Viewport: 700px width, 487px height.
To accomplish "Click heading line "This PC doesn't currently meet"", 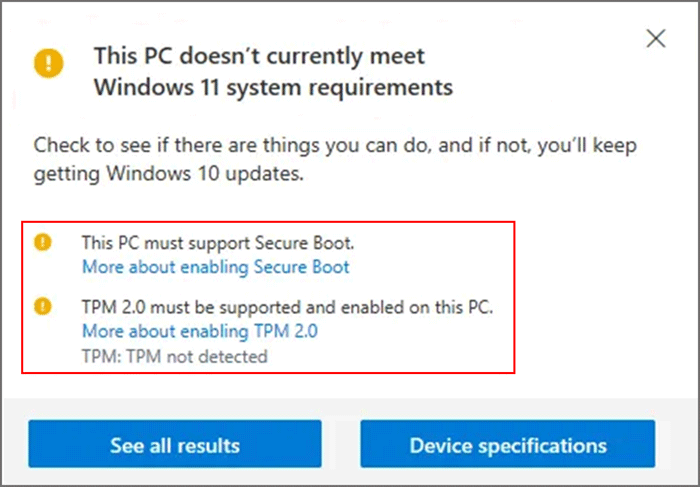I will (x=259, y=54).
